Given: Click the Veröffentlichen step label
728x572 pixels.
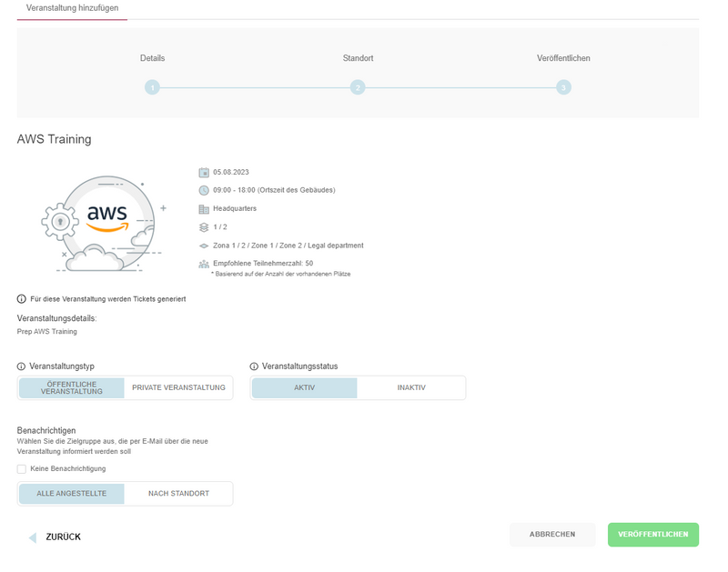Looking at the screenshot, I should pyautogui.click(x=563, y=58).
